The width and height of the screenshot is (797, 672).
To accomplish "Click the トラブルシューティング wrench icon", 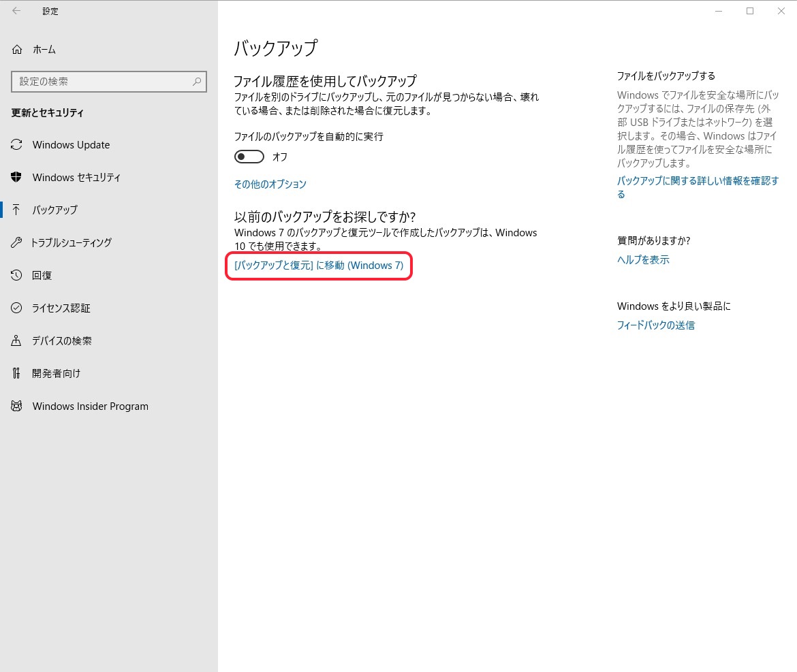I will [17, 243].
